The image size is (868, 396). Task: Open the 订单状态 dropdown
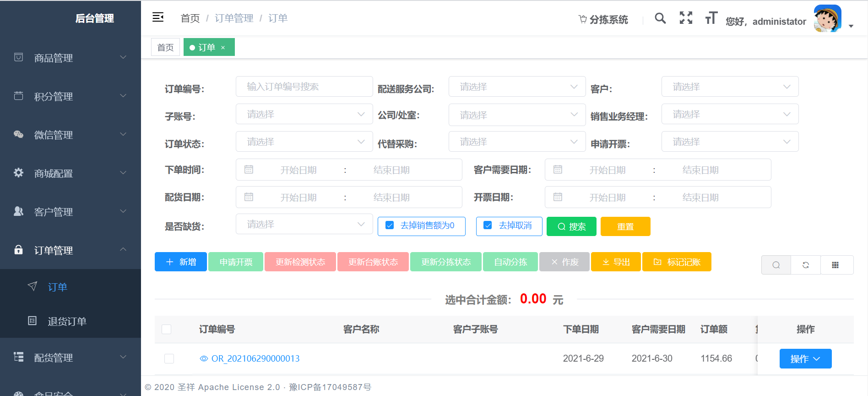[304, 142]
